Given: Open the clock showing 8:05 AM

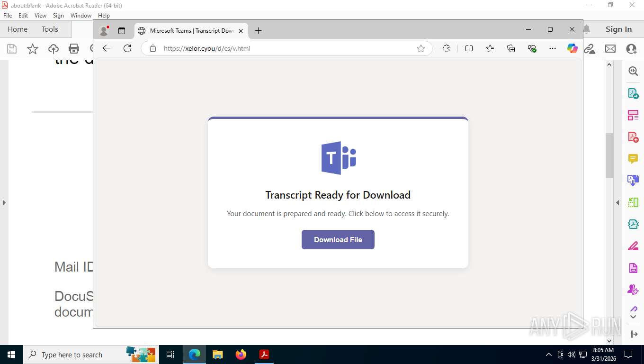Looking at the screenshot, I should [603, 355].
